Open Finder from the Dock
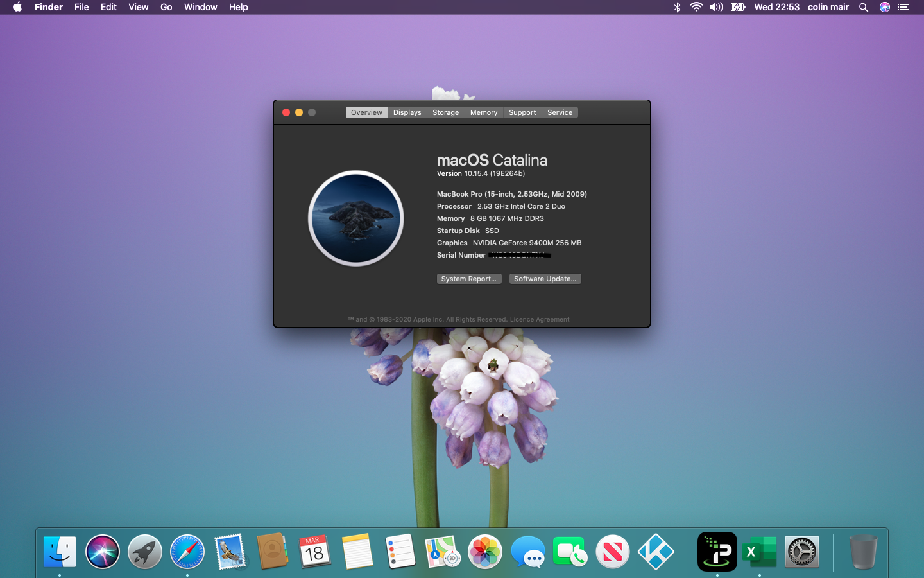924x578 pixels. click(60, 552)
